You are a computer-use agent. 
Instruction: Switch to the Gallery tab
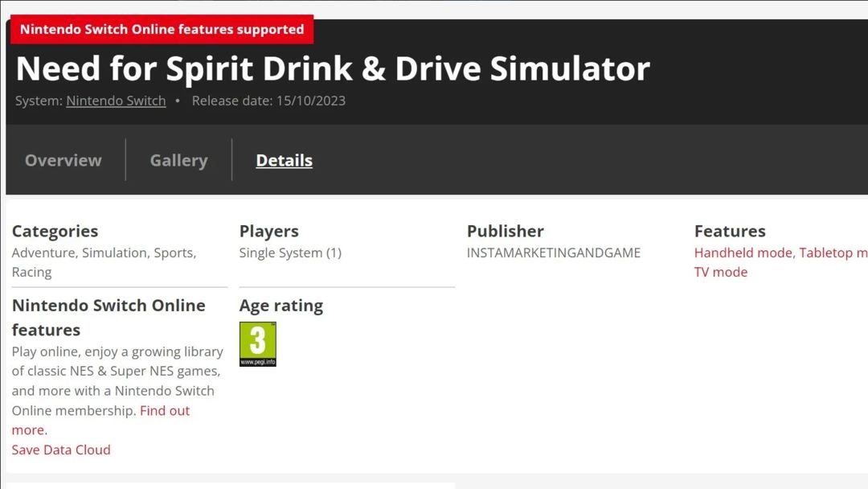(178, 160)
